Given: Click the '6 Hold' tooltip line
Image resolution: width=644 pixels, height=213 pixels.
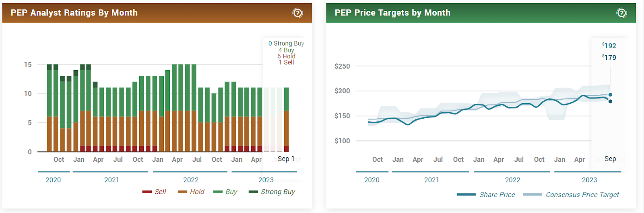Looking at the screenshot, I should pos(286,56).
